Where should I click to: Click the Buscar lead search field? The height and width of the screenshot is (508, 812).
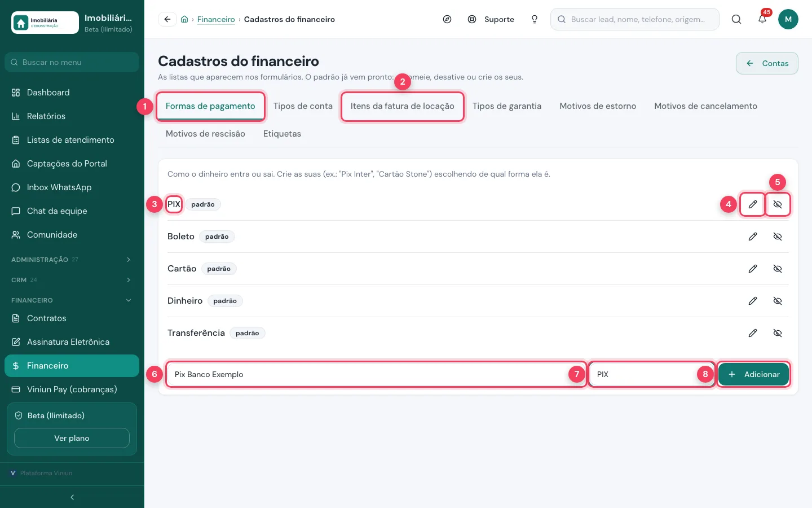coord(635,19)
